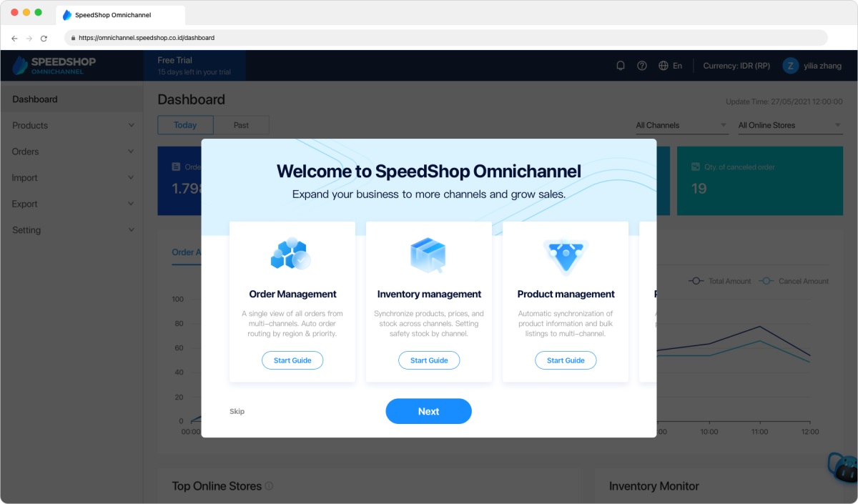Click the Welcome to SpeedShop Omnichannel heading

pyautogui.click(x=429, y=171)
